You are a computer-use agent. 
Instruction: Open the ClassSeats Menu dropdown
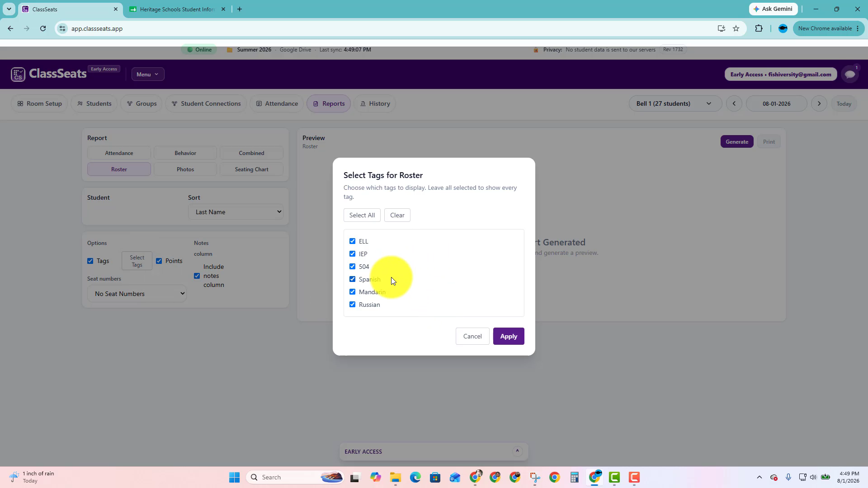148,74
